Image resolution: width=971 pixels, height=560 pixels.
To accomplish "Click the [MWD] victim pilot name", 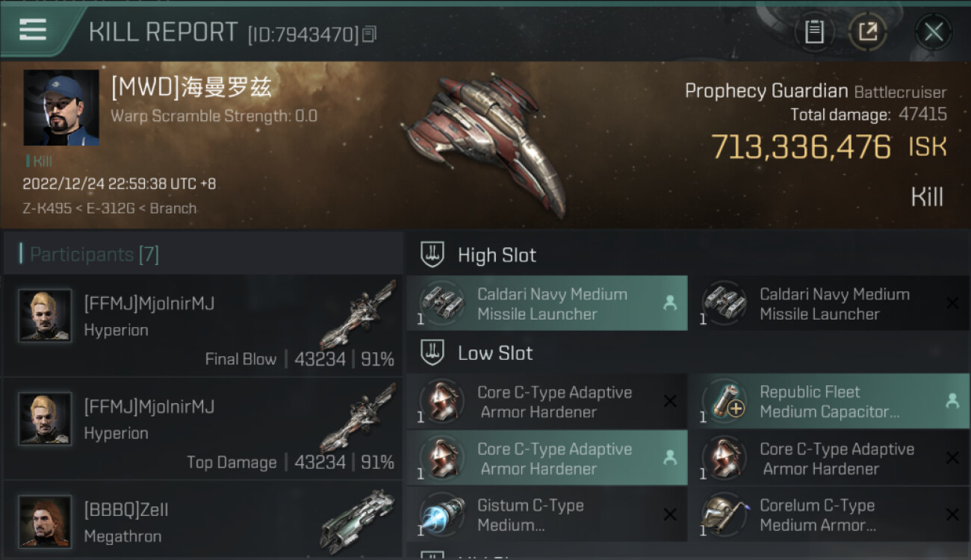I will (191, 88).
